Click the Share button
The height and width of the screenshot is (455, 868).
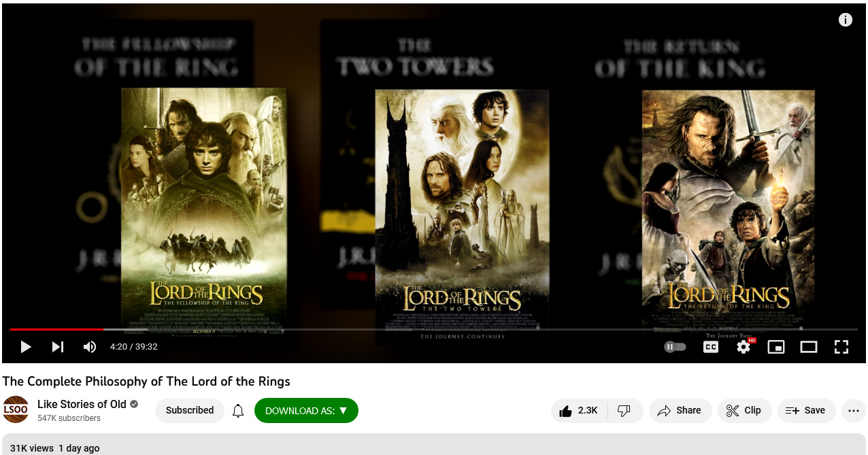tap(680, 411)
